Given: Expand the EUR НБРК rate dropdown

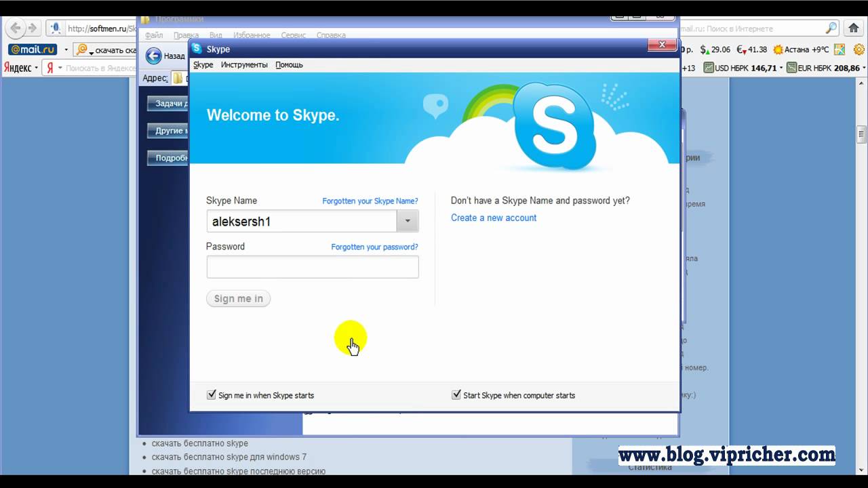Looking at the screenshot, I should tap(864, 68).
